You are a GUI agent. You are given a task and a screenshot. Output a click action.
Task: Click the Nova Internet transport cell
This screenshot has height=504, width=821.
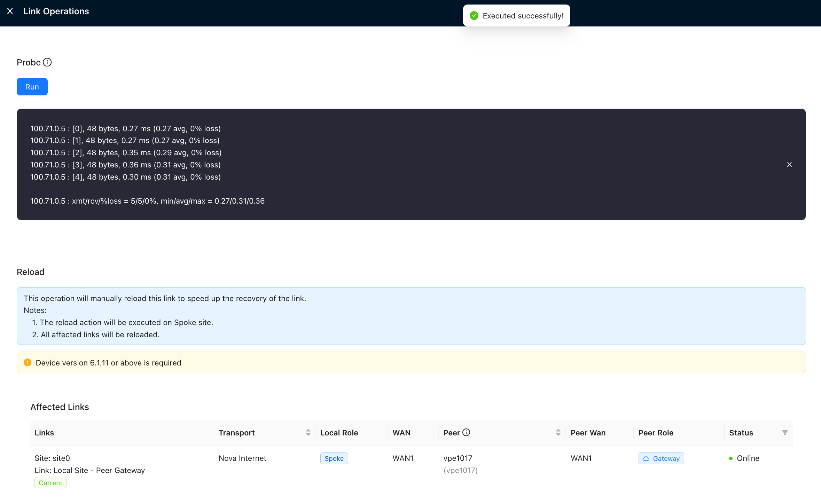pos(242,458)
